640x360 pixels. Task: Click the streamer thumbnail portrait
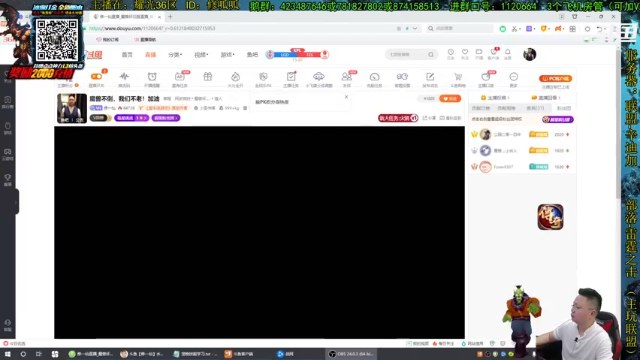point(71,108)
